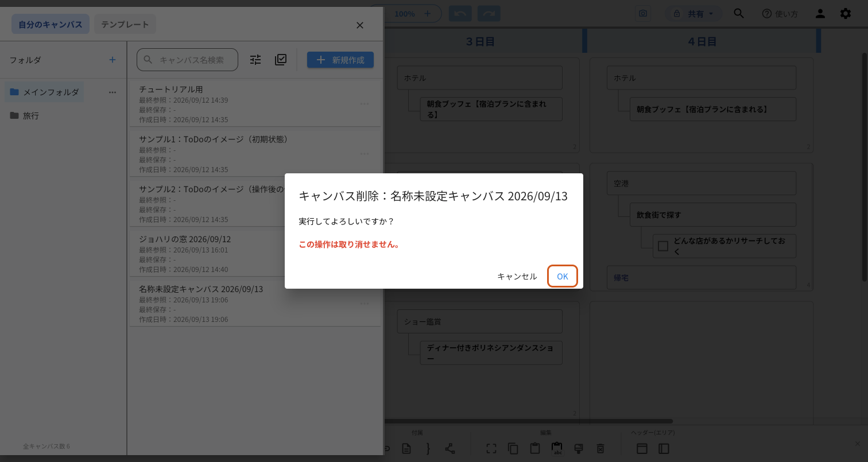868x462 pixels.
Task: Click the 新規作成 button
Action: tap(340, 60)
